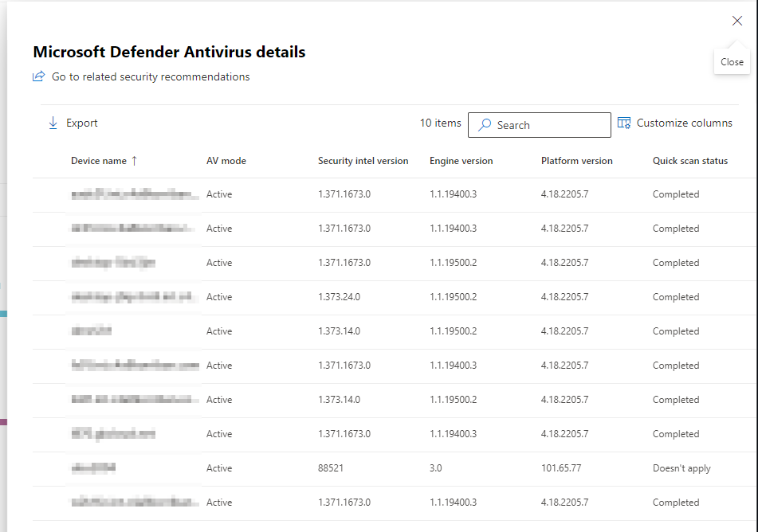Select the Platform version column header
Screen dimensions: 758x532
click(x=577, y=161)
